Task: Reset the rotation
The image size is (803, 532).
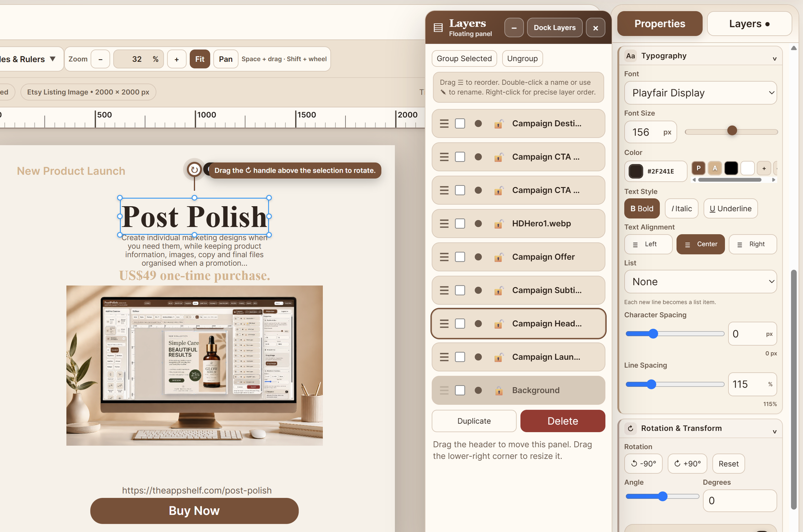Action: click(x=728, y=464)
